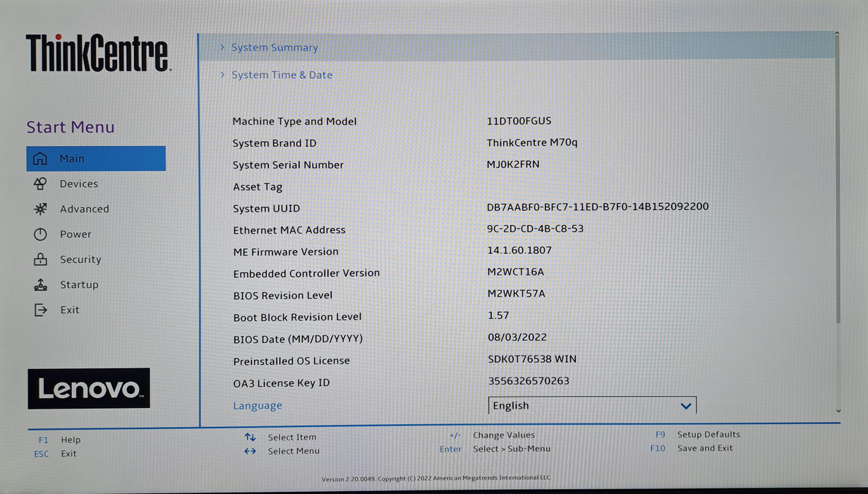This screenshot has height=494, width=868.
Task: Click the Version 2.20.0049 copyright line
Action: coord(437,479)
